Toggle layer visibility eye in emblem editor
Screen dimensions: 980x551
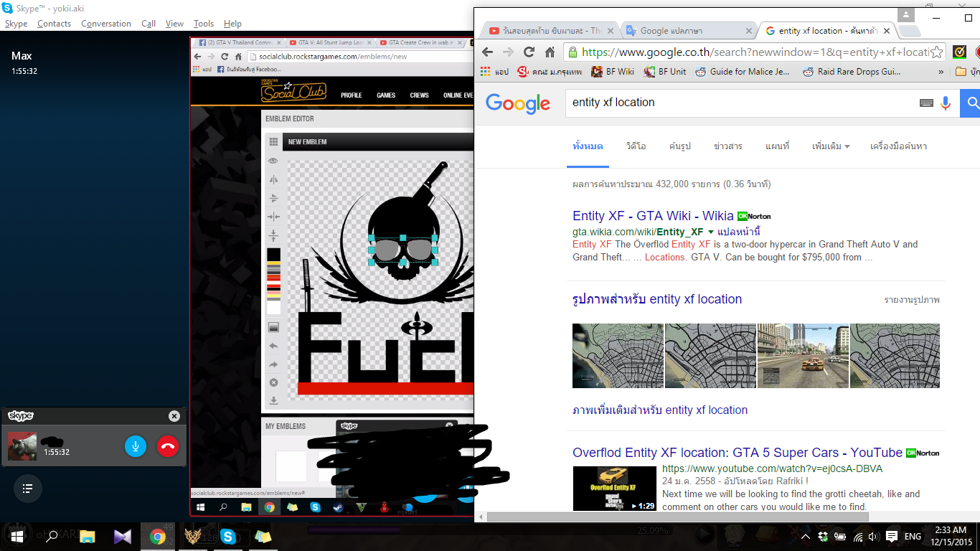(273, 161)
